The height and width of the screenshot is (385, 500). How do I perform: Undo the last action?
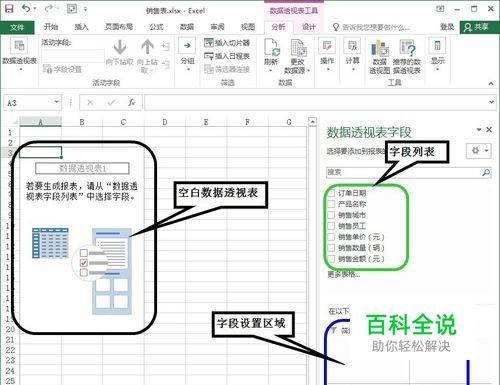[26, 8]
